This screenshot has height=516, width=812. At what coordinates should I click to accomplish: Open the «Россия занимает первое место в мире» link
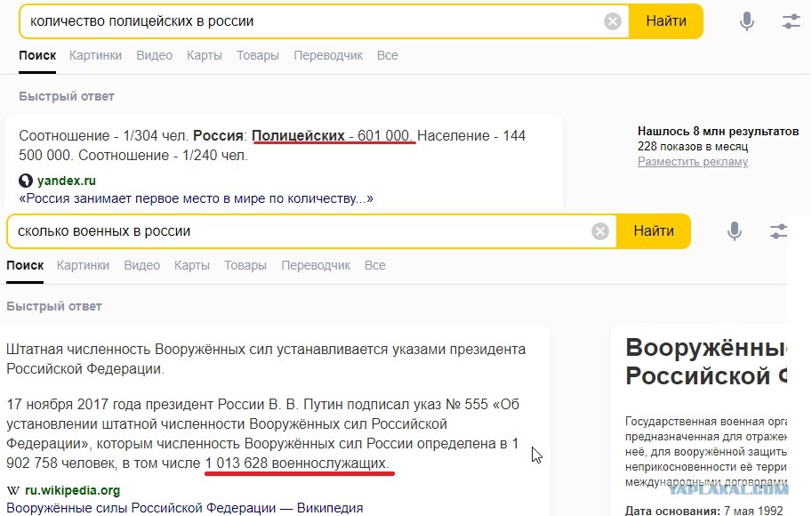[x=196, y=198]
